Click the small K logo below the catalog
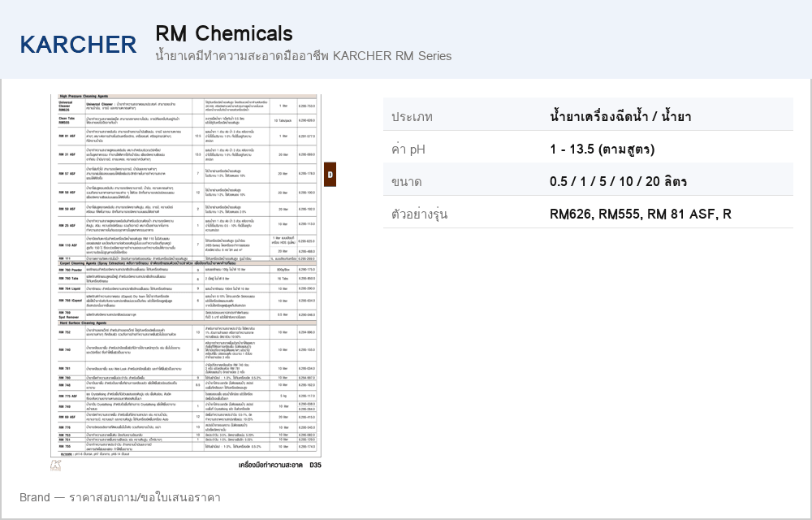812x520 pixels. coord(55,466)
